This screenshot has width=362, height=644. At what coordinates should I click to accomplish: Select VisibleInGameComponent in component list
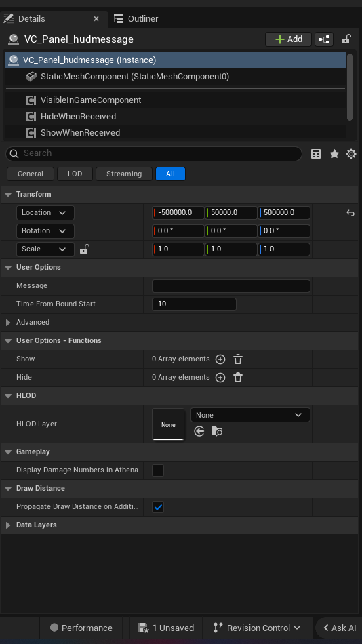click(176, 100)
